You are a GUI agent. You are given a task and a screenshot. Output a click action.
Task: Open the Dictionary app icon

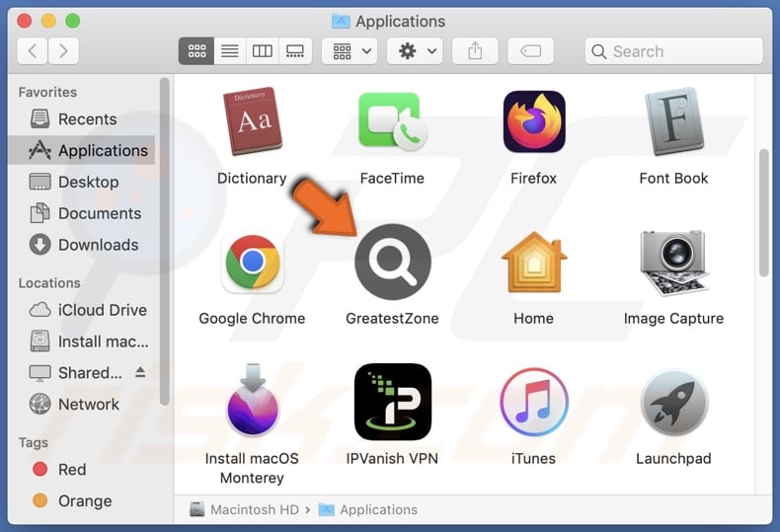pyautogui.click(x=252, y=121)
